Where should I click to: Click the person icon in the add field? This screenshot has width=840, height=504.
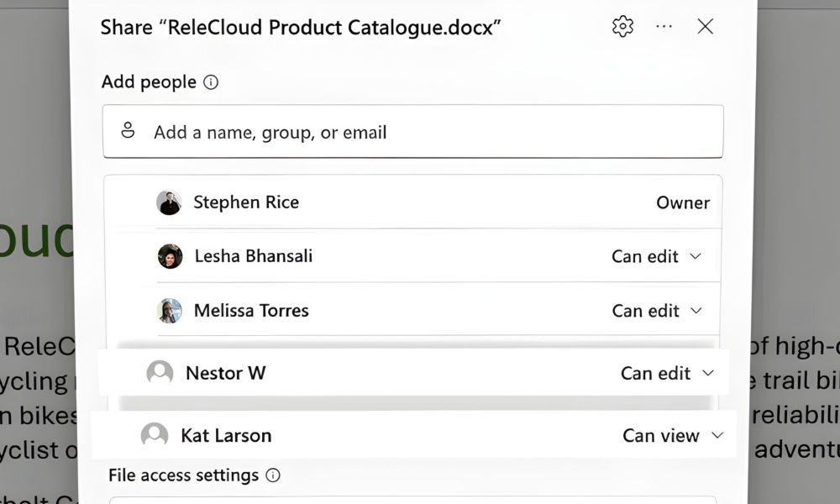click(x=128, y=131)
